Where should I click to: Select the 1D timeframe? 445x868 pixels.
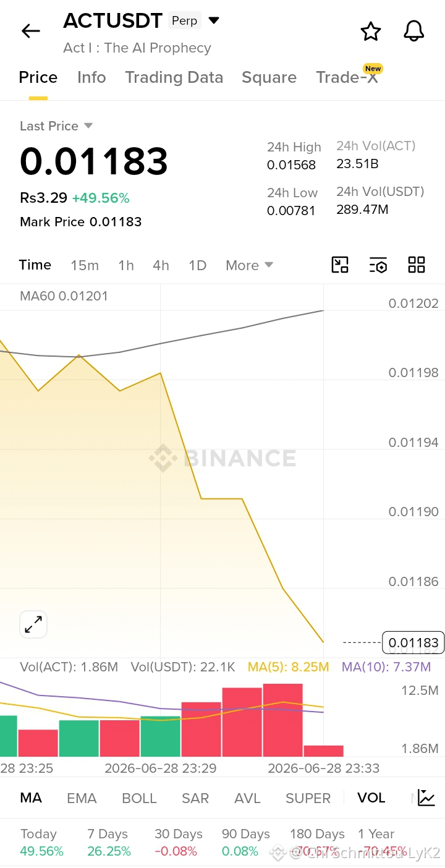click(197, 265)
